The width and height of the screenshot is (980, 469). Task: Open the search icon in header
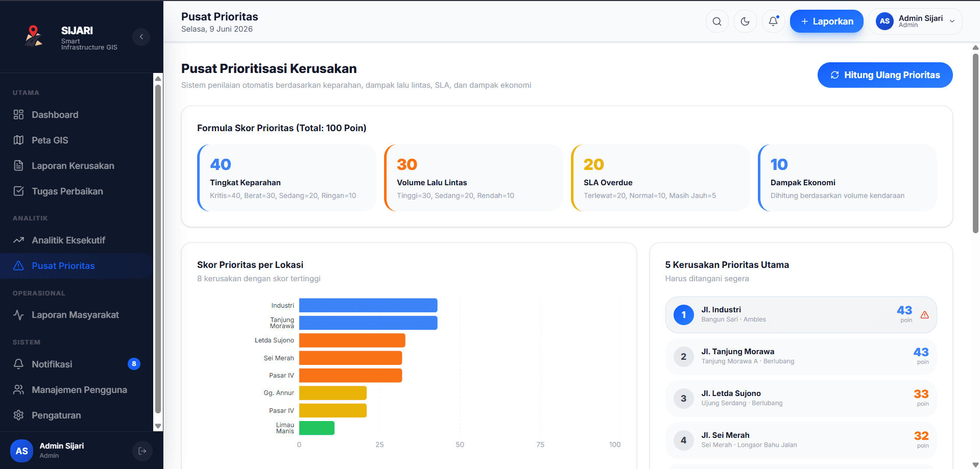[x=717, y=21]
